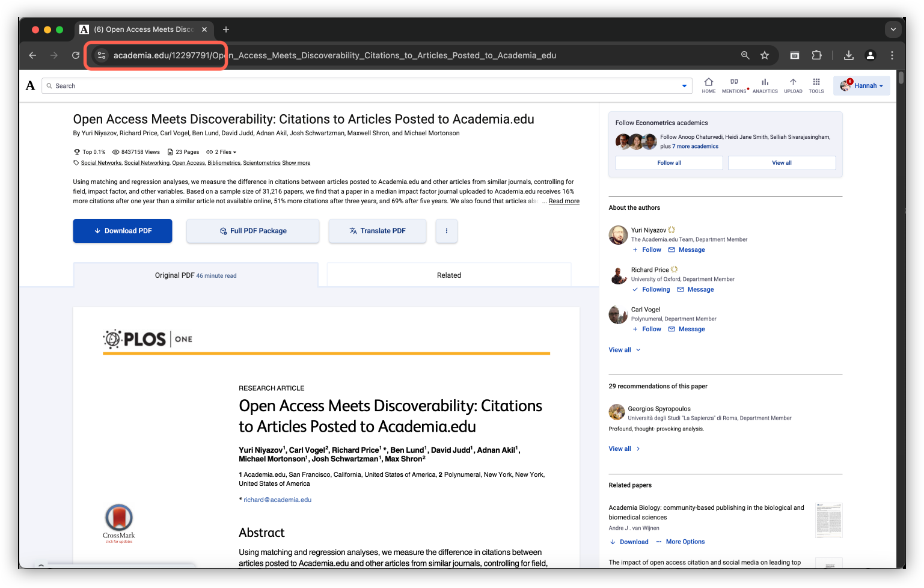Click Follow all econometrics academics
This screenshot has height=588, width=924.
669,163
